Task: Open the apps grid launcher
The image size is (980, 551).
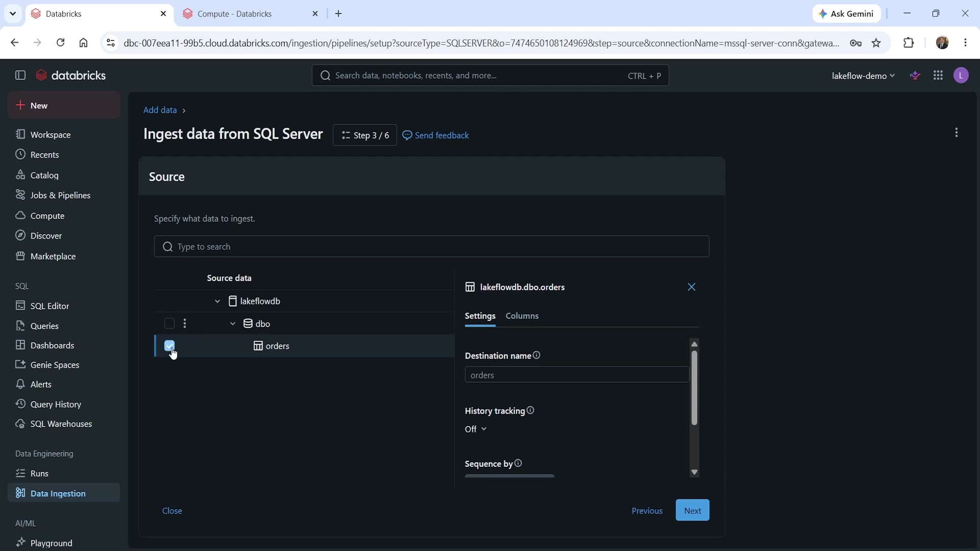Action: [x=938, y=76]
